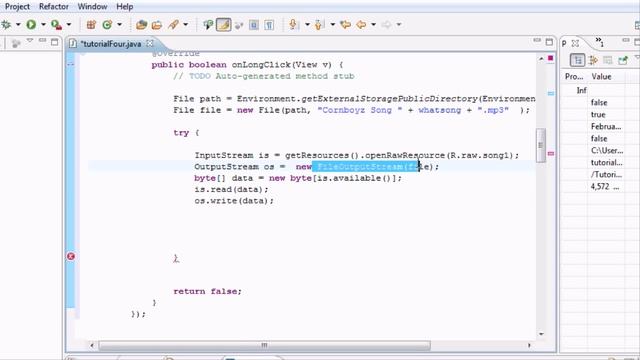Jump to last edit location

345,25
